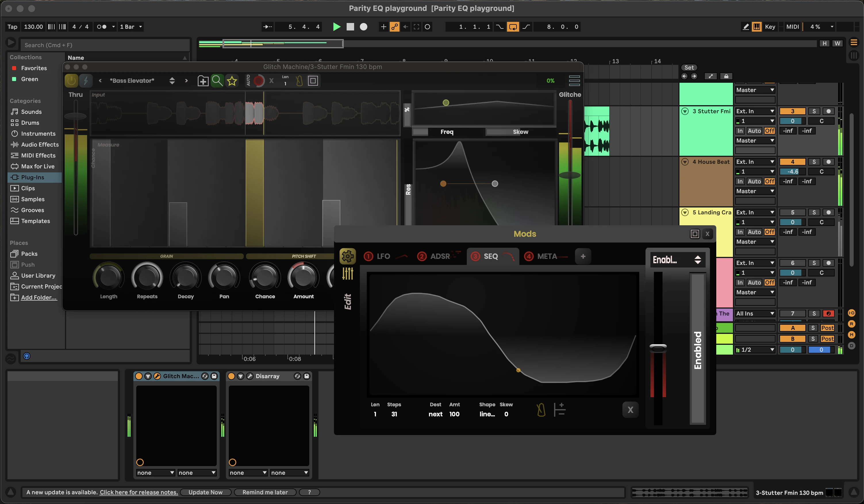Viewport: 864px width, 504px height.
Task: Click the plugin power bypass icon
Action: click(71, 81)
